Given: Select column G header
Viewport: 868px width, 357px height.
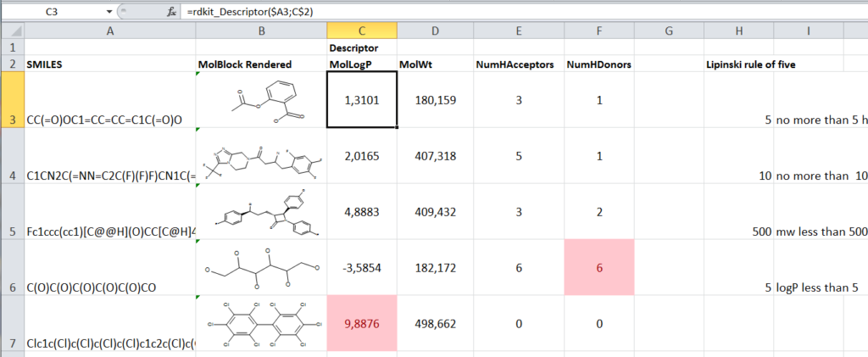Looking at the screenshot, I should pos(669,31).
